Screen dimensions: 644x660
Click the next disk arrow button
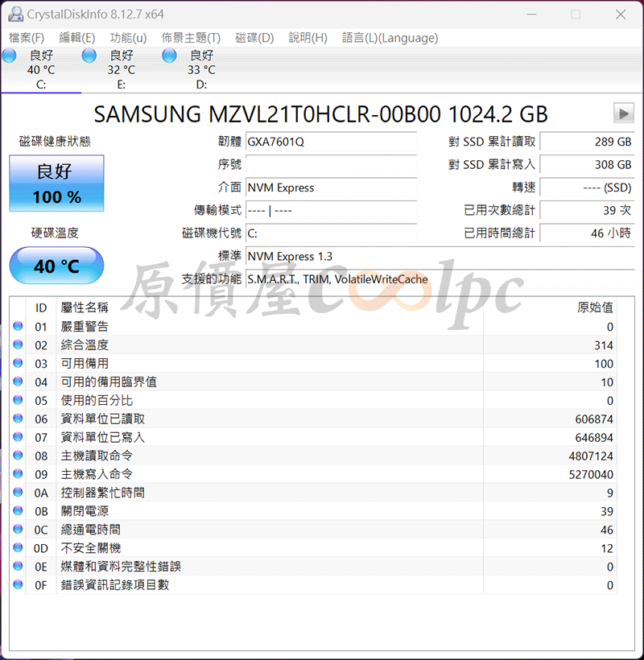click(623, 113)
